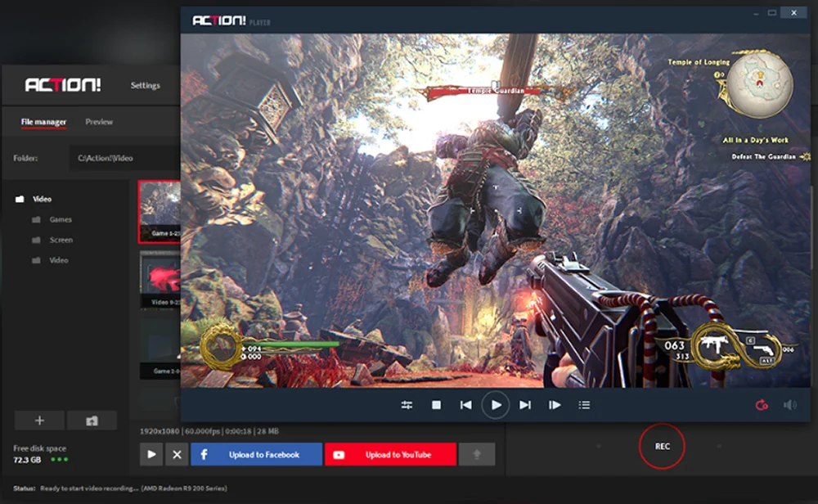This screenshot has height=504, width=818.
Task: Select the Game 1 video thumbnail
Action: pos(160,212)
